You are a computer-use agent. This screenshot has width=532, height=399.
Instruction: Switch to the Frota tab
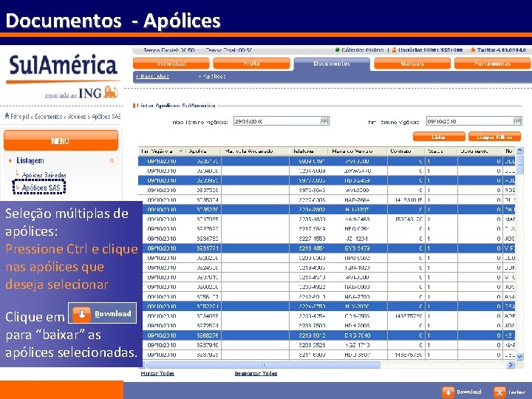[x=251, y=64]
